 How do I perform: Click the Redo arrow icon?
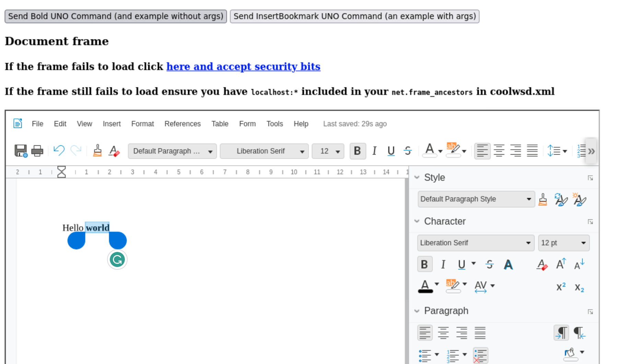(x=76, y=150)
